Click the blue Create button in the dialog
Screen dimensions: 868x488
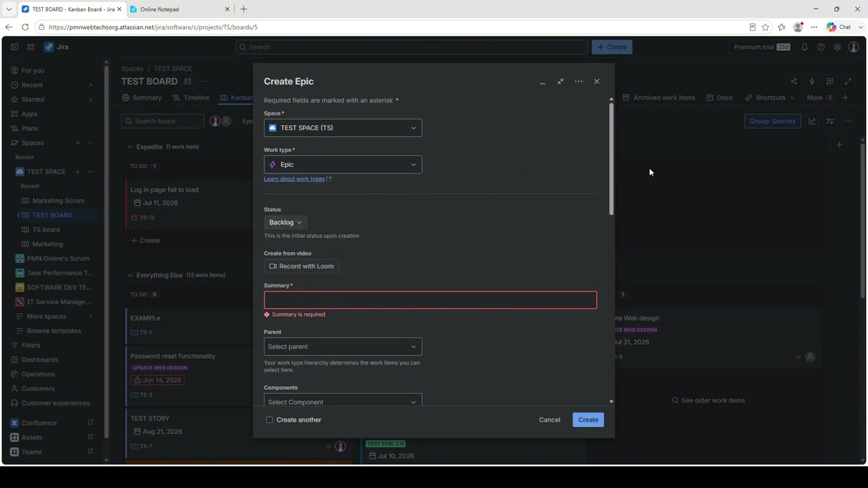pos(588,420)
